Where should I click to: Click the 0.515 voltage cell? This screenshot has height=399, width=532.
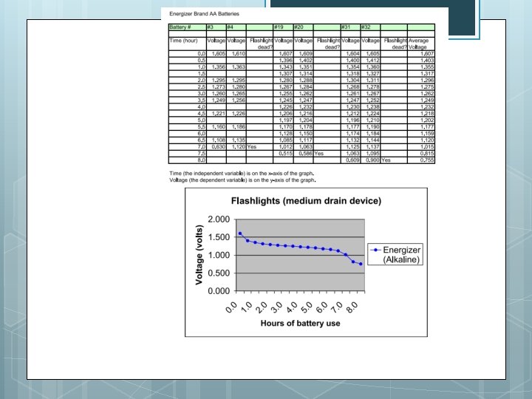tap(283, 154)
